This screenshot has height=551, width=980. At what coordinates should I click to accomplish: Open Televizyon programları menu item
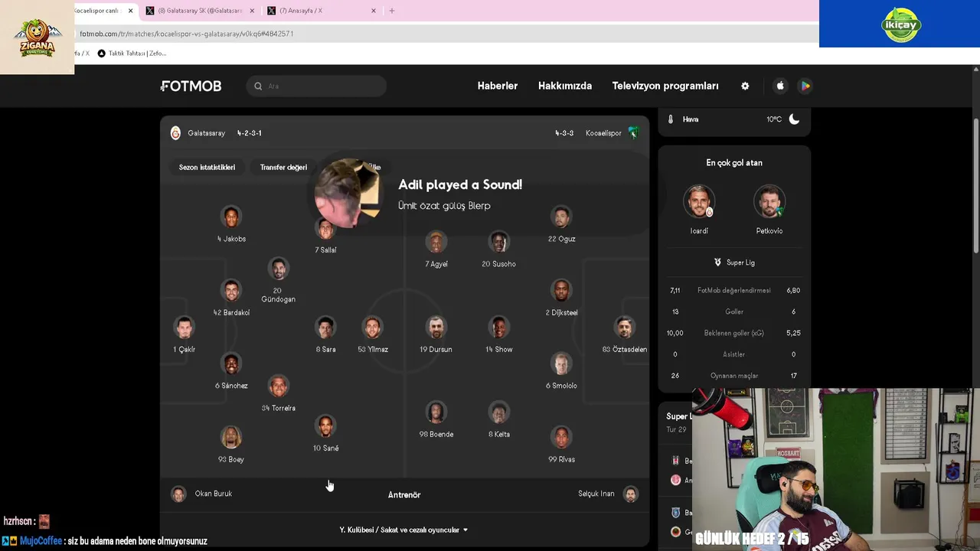pyautogui.click(x=665, y=86)
